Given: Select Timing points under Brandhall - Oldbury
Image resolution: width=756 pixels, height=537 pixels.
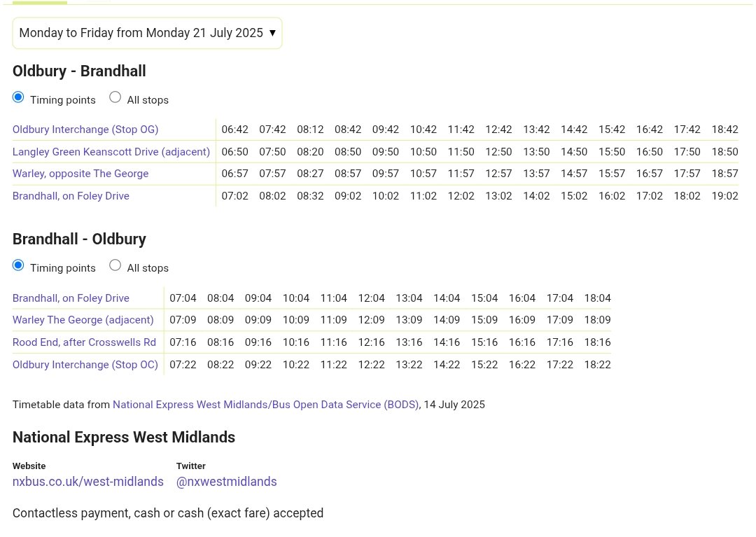Looking at the screenshot, I should pyautogui.click(x=18, y=265).
